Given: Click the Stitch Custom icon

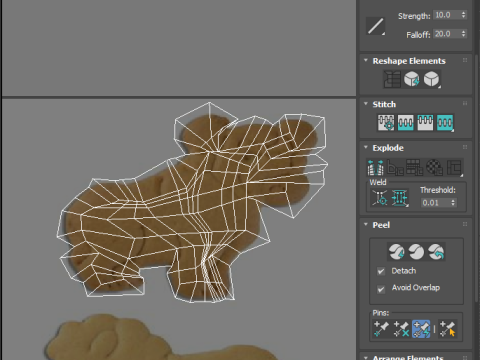Looking at the screenshot, I should click(445, 122).
